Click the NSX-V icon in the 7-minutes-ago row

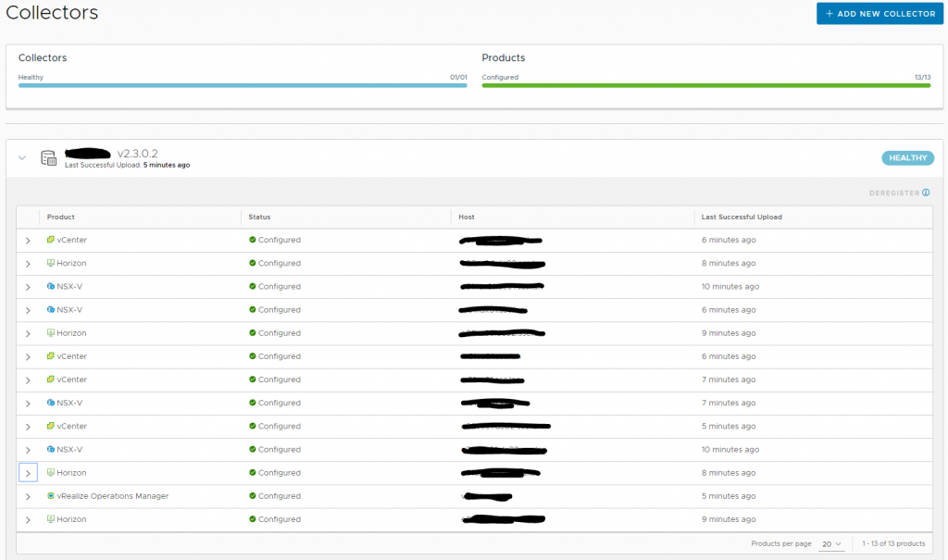point(51,403)
